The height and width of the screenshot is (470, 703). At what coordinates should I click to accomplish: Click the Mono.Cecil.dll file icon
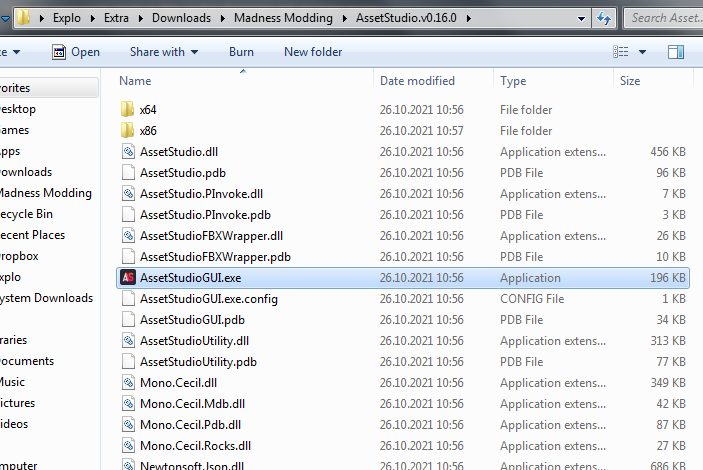[128, 383]
